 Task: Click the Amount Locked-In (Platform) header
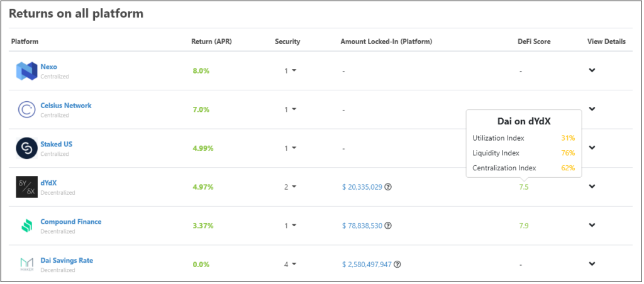386,41
